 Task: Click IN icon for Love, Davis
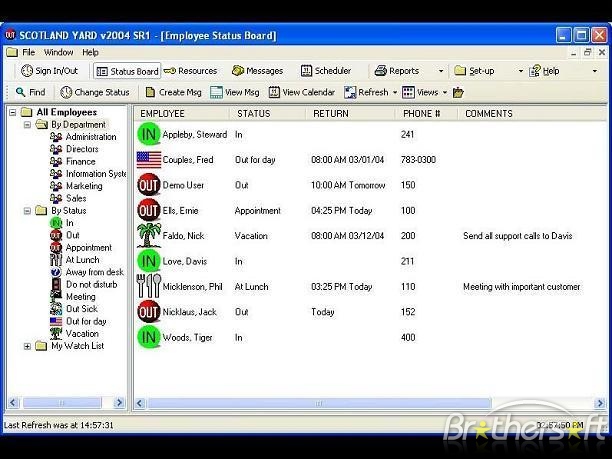[149, 261]
